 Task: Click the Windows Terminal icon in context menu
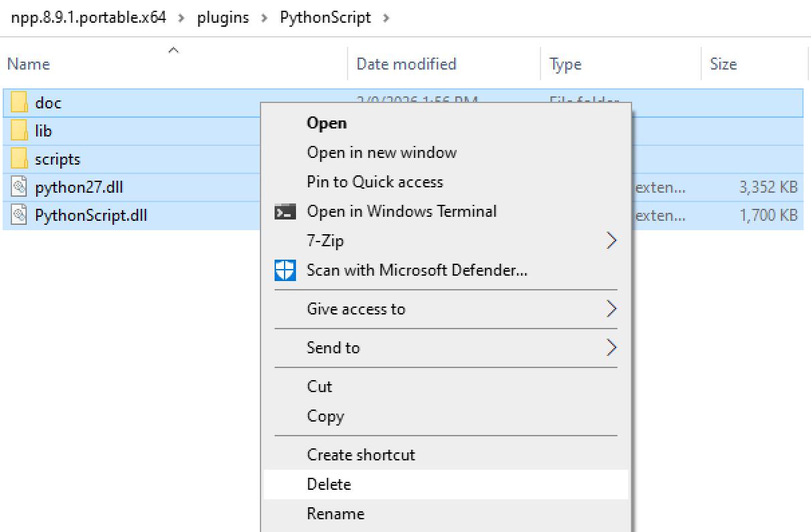[x=287, y=211]
